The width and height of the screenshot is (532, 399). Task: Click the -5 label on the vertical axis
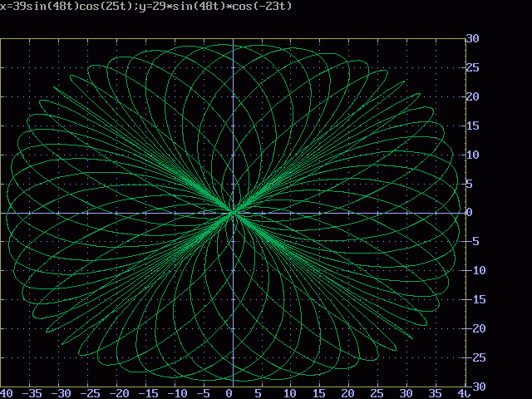[x=472, y=242]
